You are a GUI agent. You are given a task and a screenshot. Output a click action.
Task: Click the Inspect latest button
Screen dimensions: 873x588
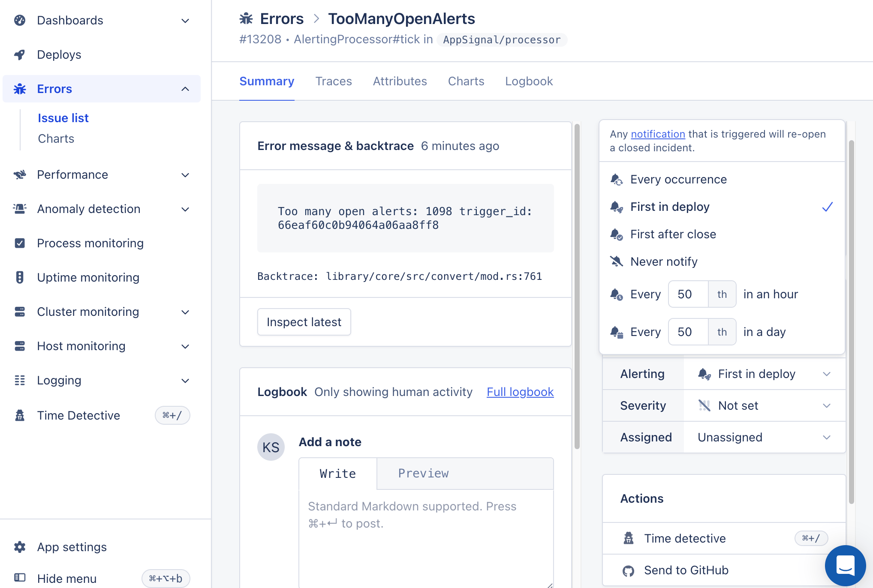pyautogui.click(x=304, y=322)
